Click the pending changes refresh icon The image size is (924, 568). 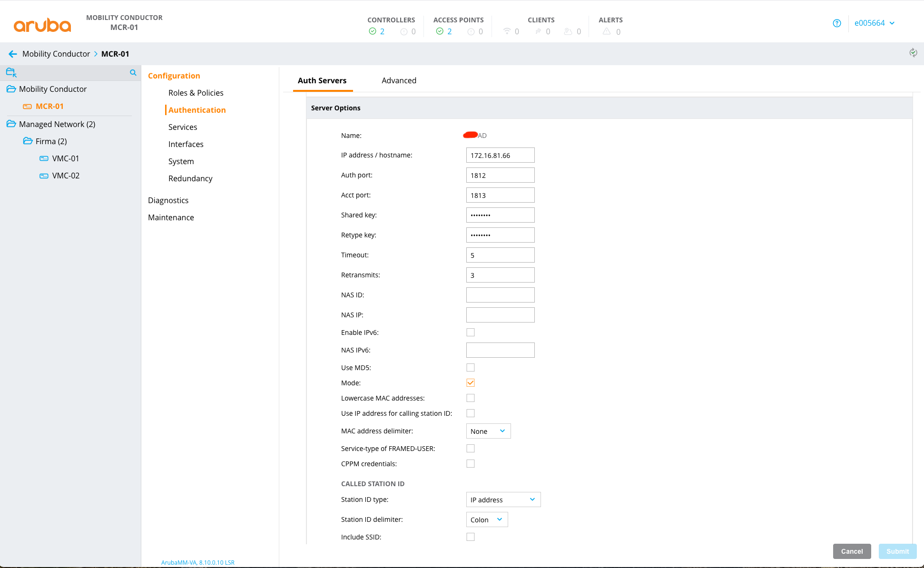913,53
